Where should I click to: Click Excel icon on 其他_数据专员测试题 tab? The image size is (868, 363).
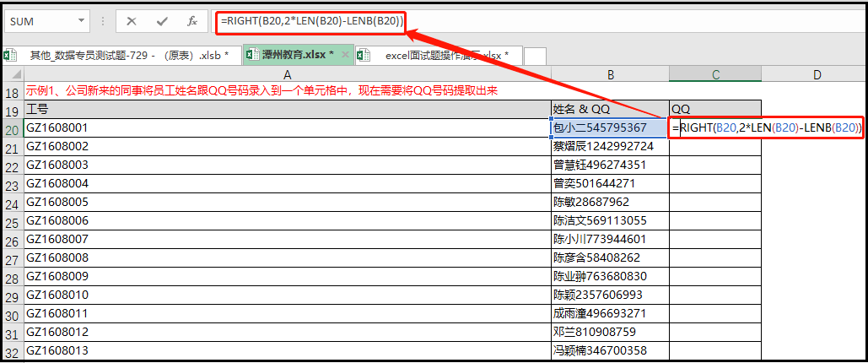coord(8,55)
